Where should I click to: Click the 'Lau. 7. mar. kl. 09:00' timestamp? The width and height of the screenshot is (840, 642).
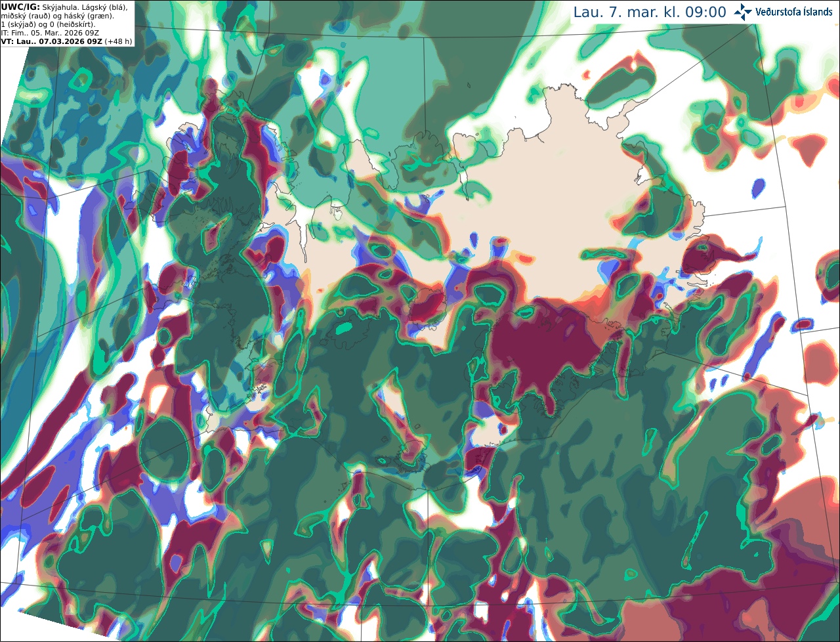pyautogui.click(x=650, y=12)
